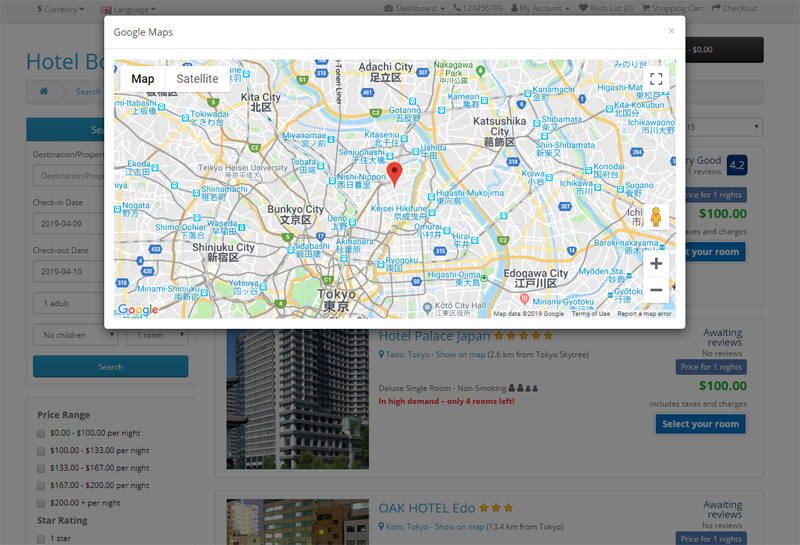Open the results-per-page dropdown showing 15

723,127
